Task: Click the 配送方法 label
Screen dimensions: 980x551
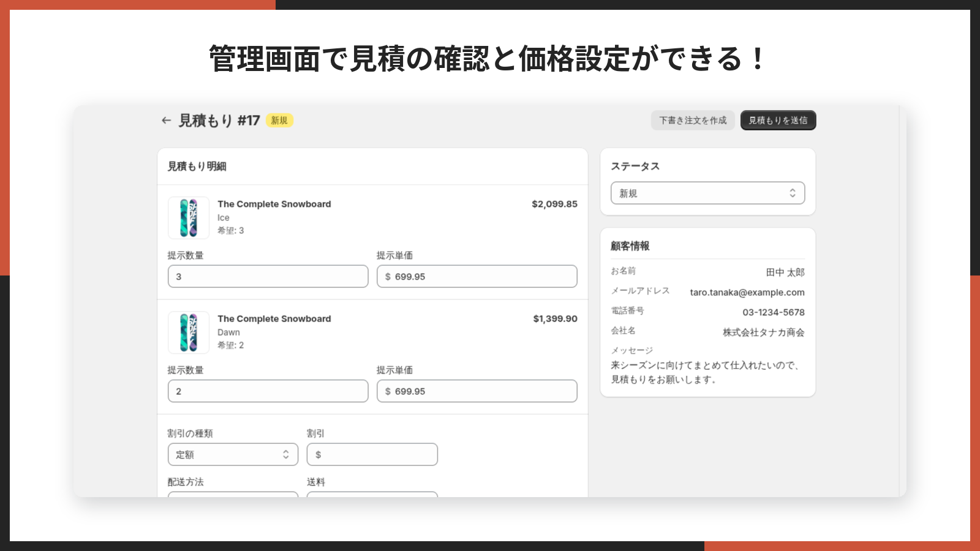Action: pyautogui.click(x=186, y=482)
